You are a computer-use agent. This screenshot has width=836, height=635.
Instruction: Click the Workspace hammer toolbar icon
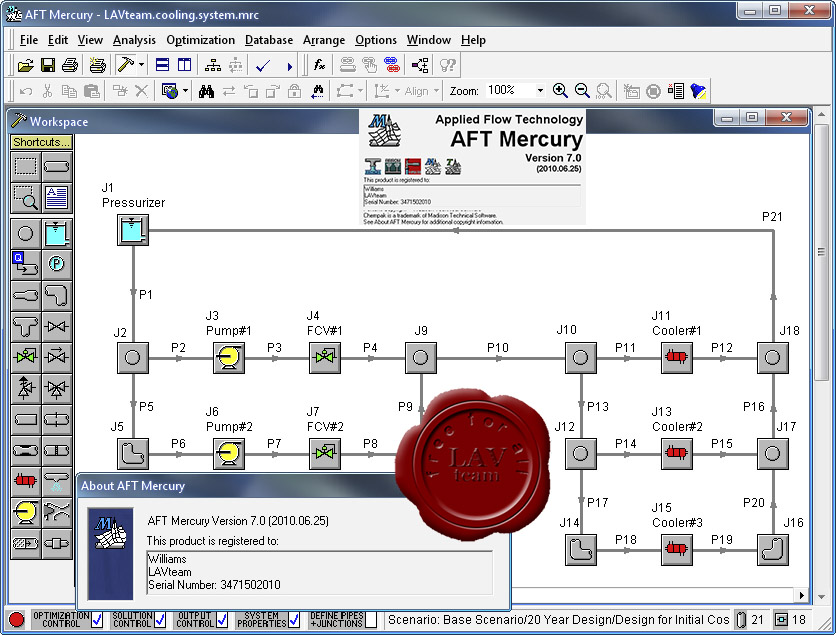pyautogui.click(x=125, y=65)
